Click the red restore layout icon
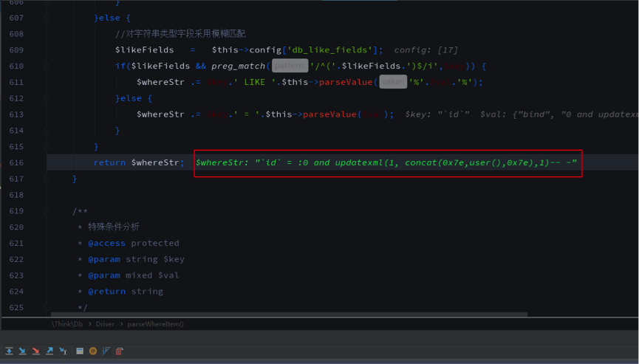 pyautogui.click(x=120, y=351)
